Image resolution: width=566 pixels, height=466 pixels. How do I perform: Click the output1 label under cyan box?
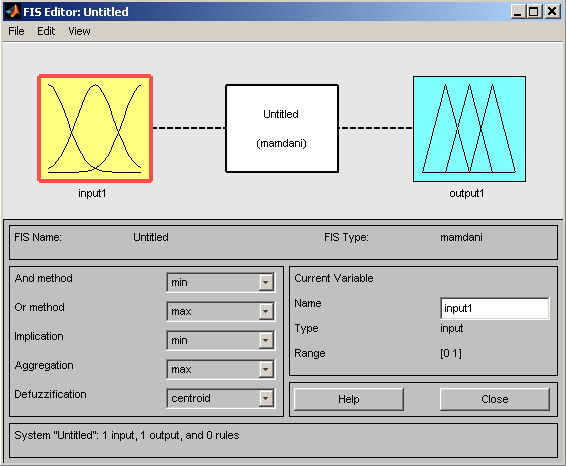(467, 193)
